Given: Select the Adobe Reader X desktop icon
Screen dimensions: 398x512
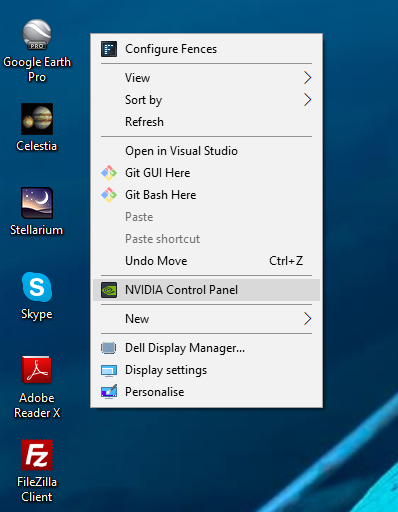Looking at the screenshot, I should [x=37, y=370].
